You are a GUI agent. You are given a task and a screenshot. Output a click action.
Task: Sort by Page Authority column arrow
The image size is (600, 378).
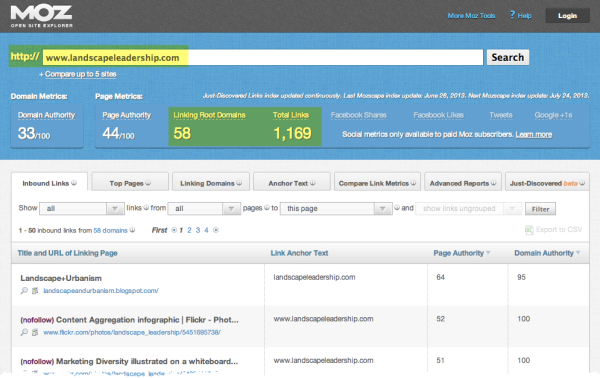[x=488, y=253]
